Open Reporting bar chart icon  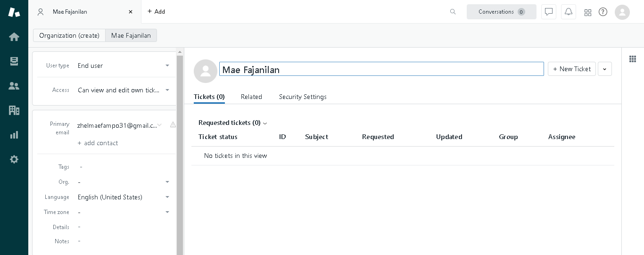(14, 135)
